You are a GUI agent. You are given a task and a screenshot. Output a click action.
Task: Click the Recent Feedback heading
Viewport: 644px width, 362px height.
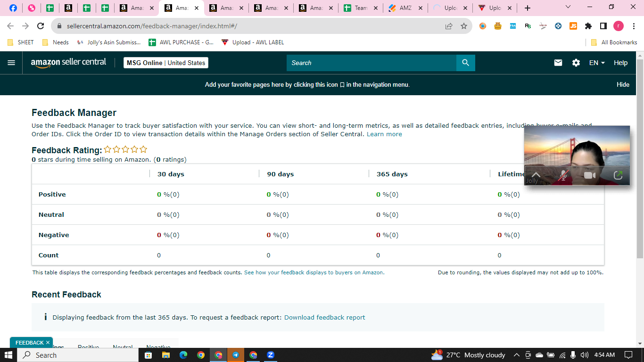pyautogui.click(x=66, y=295)
